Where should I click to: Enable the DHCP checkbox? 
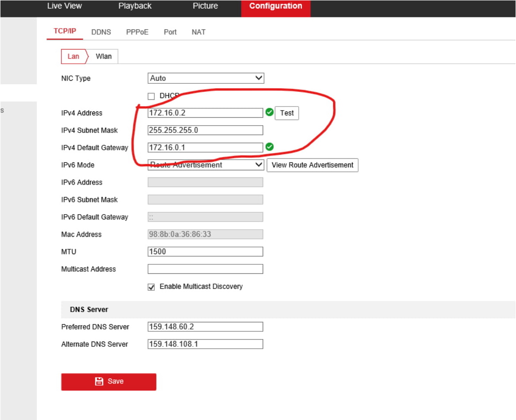pyautogui.click(x=151, y=96)
